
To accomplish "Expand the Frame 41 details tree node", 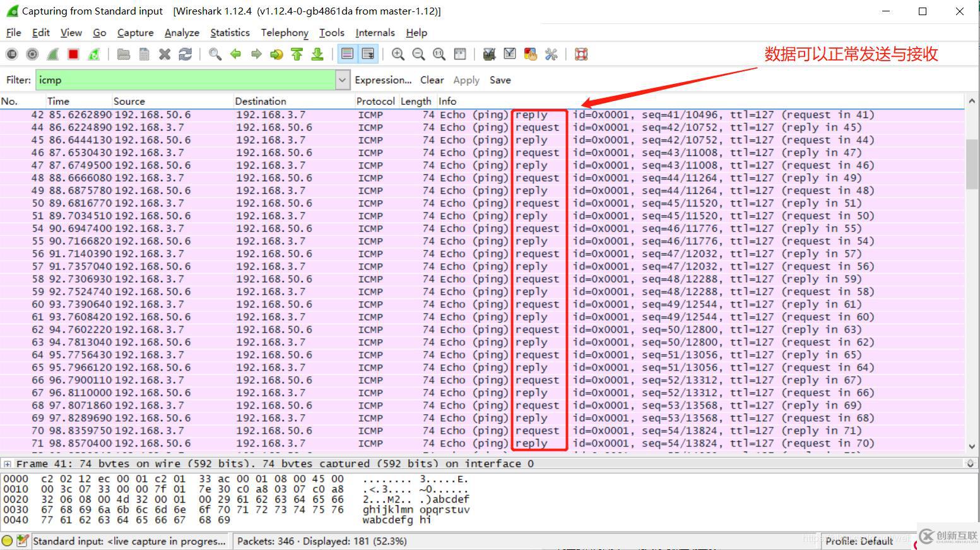I will pos(7,463).
